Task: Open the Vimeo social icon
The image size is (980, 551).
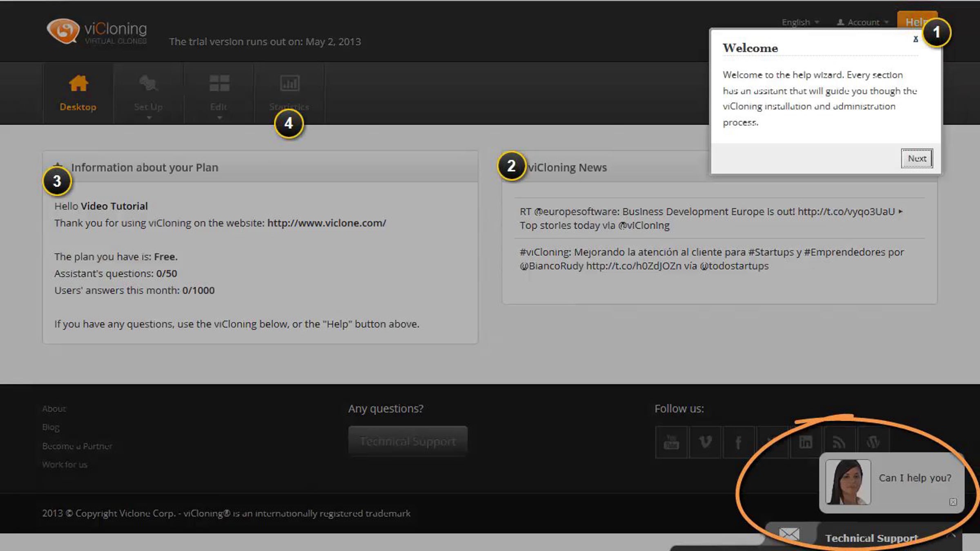Action: pyautogui.click(x=705, y=442)
